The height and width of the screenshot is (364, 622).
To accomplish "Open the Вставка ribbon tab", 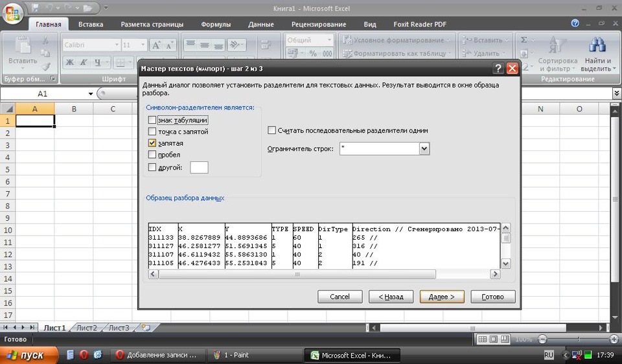I will click(x=91, y=24).
